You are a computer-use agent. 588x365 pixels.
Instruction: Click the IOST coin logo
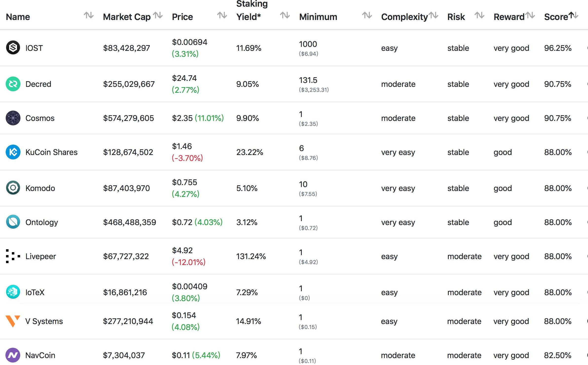point(13,47)
